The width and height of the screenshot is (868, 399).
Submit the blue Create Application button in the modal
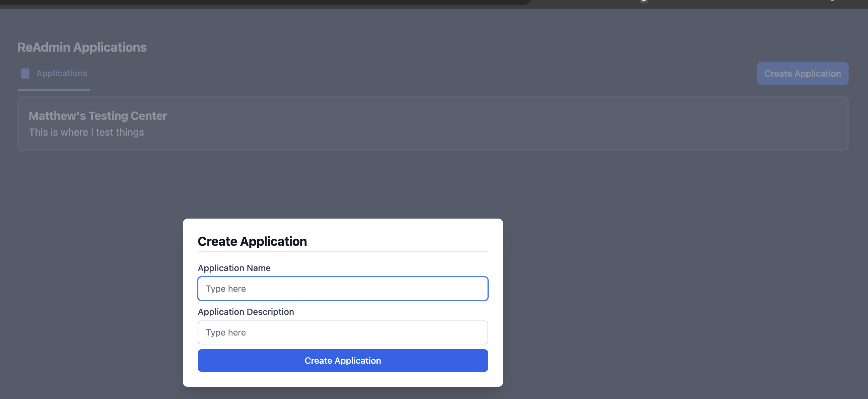(x=343, y=360)
